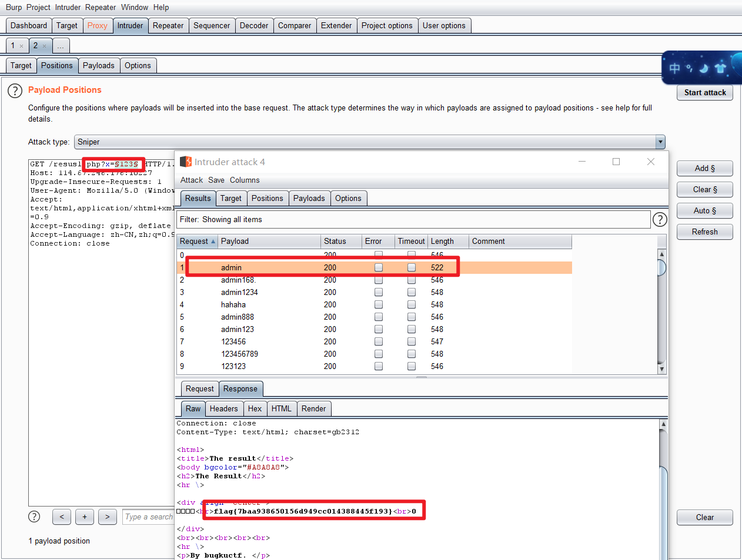The image size is (742, 560).
Task: Close Intruder tab 1
Action: pos(22,46)
